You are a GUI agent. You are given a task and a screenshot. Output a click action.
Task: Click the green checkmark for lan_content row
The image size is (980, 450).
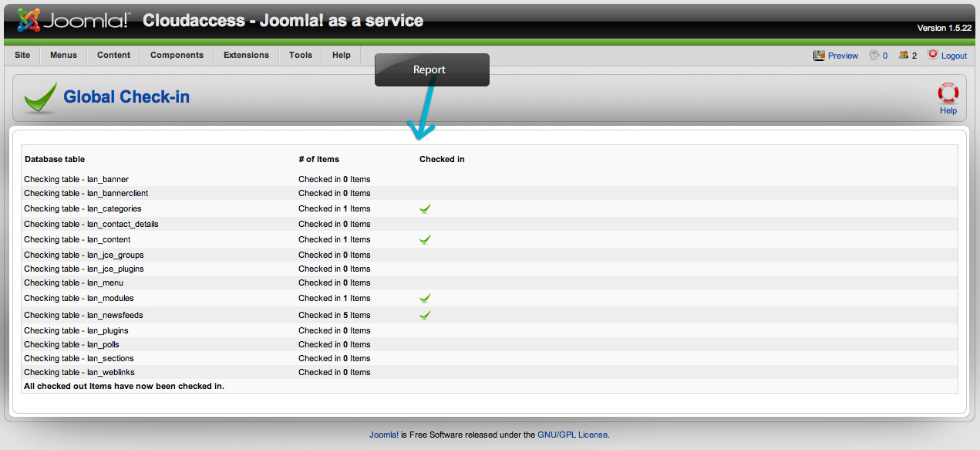425,239
